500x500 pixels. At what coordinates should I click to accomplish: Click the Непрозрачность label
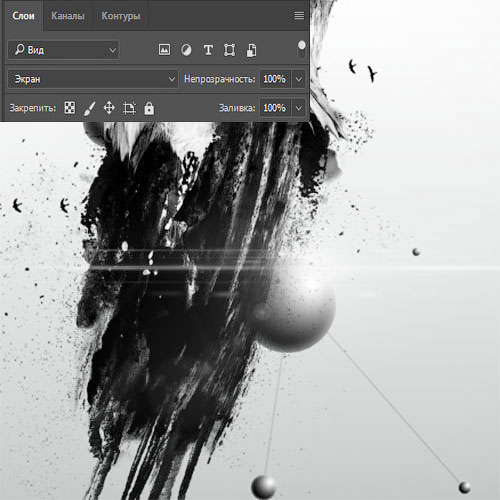pyautogui.click(x=219, y=79)
